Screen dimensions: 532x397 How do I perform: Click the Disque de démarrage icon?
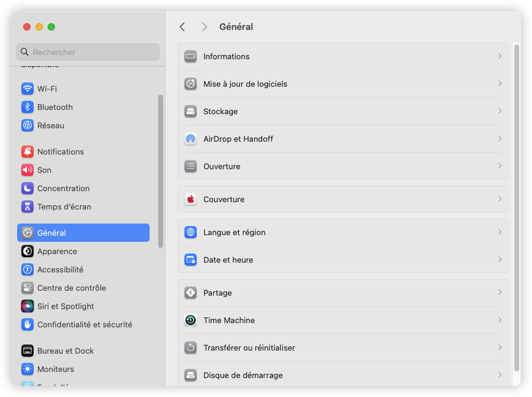[191, 375]
